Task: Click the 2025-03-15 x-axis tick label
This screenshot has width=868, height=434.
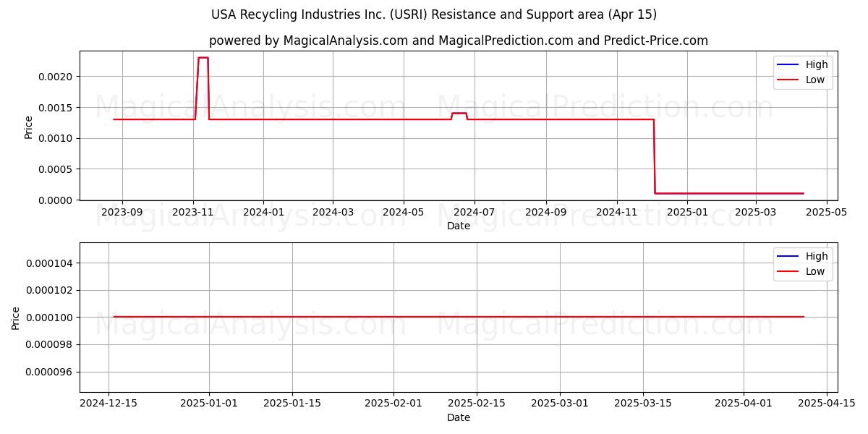Action: [644, 404]
